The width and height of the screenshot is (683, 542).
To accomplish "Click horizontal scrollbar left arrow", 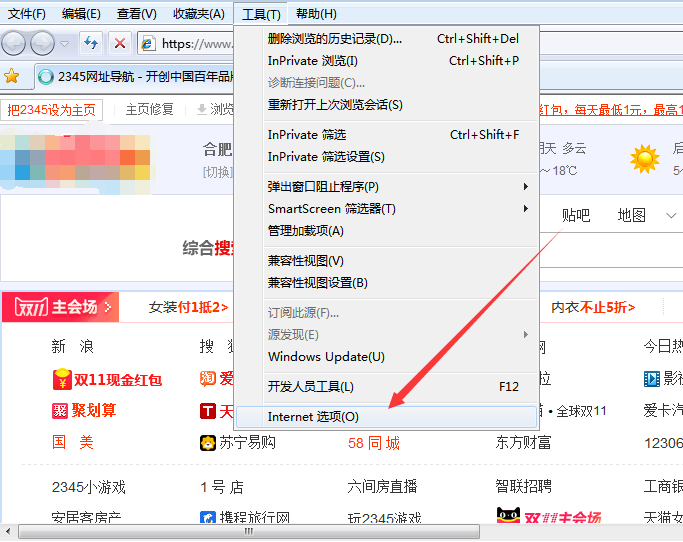I will [8, 532].
